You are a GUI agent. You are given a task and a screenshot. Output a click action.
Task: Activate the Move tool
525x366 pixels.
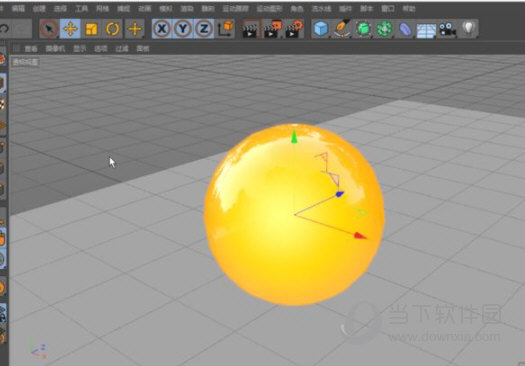coord(70,29)
